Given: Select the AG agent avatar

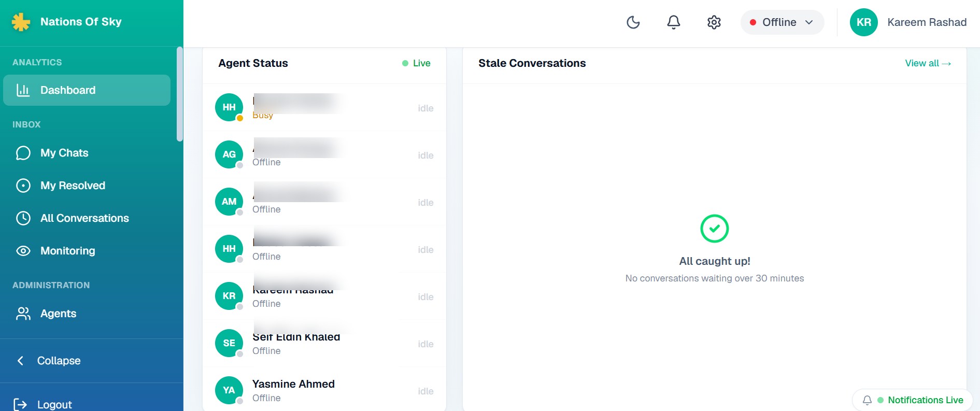Looking at the screenshot, I should [229, 154].
